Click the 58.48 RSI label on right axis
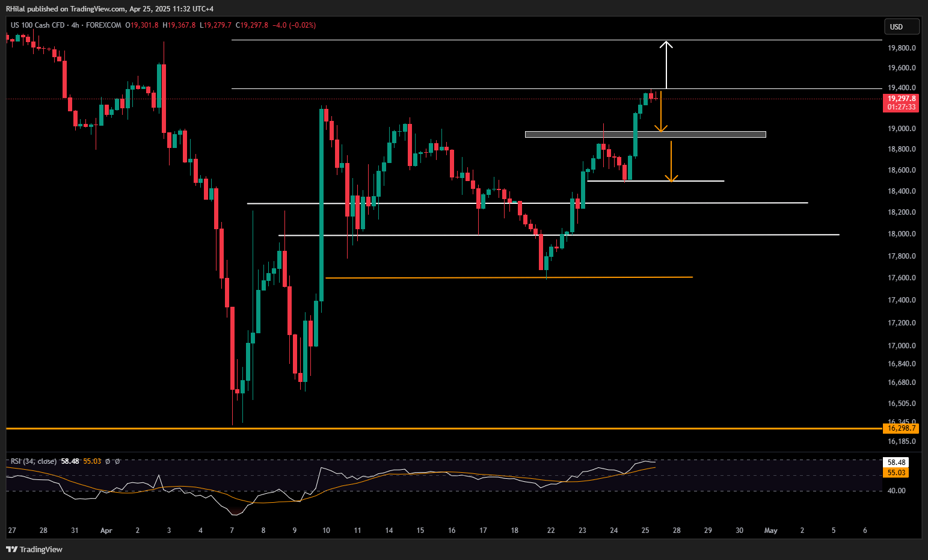The width and height of the screenshot is (928, 560). point(896,462)
